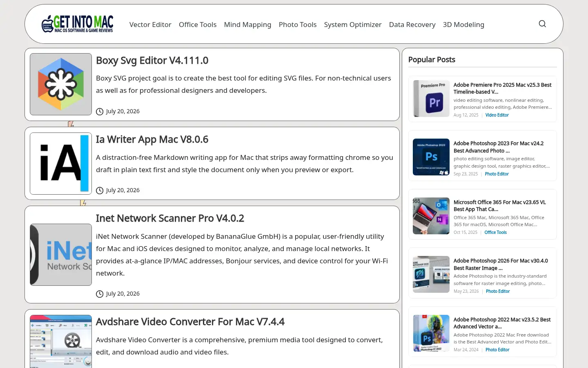Click Oct 15, 2025 date on Office 365 post
The image size is (588, 368).
pyautogui.click(x=465, y=233)
